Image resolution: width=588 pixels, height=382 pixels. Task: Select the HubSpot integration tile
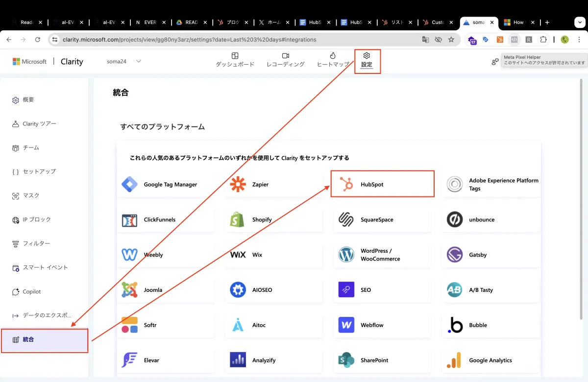[382, 184]
